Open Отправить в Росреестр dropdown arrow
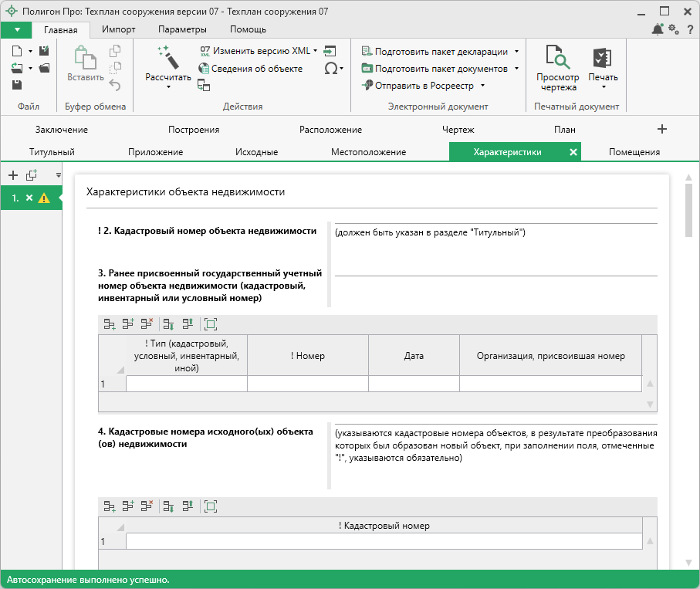700x589 pixels. (482, 86)
